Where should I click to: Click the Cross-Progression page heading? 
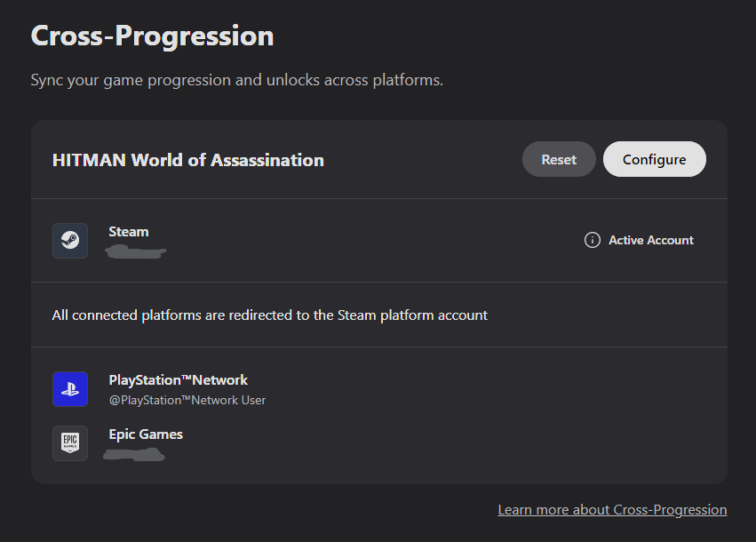(x=152, y=36)
